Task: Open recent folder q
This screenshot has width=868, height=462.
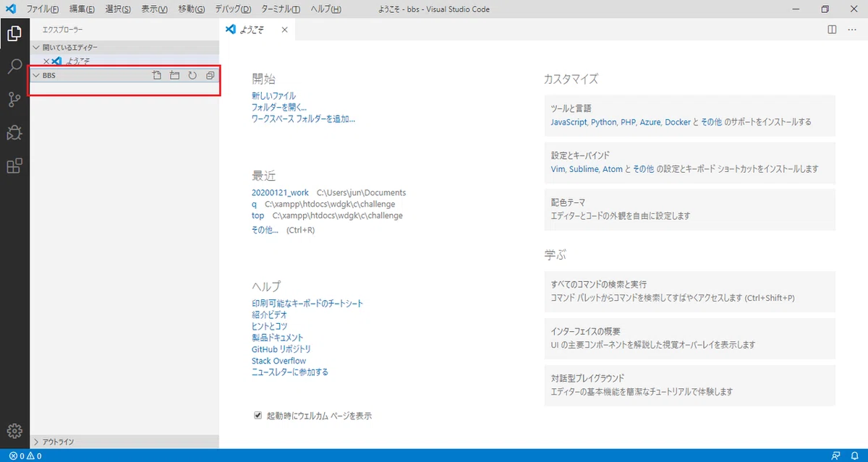Action: pyautogui.click(x=254, y=204)
